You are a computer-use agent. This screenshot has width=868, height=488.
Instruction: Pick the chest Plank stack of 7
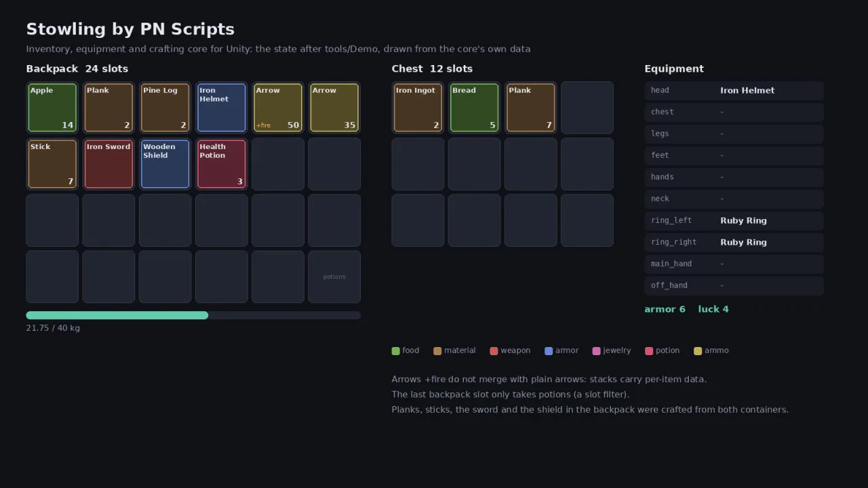[531, 108]
